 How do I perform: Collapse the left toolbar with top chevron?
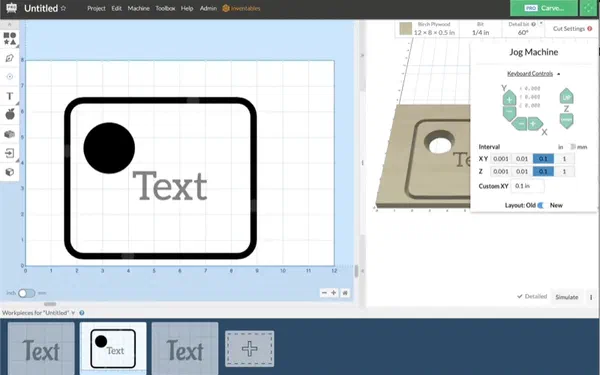tap(10, 24)
